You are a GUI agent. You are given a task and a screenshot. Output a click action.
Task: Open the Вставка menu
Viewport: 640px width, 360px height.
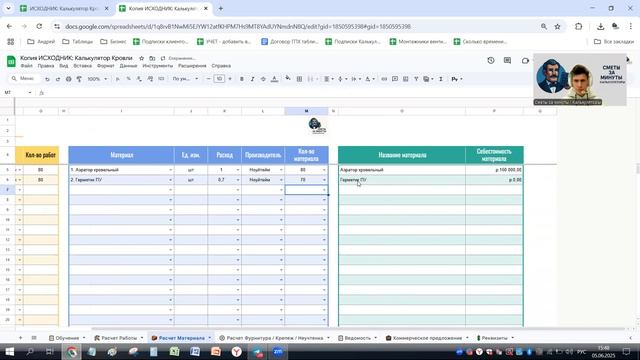coord(82,66)
